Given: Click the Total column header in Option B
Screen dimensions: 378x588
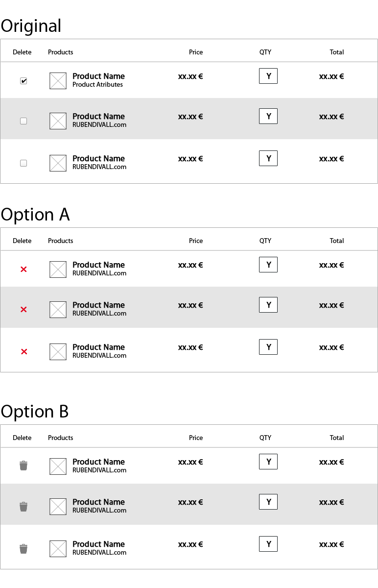Looking at the screenshot, I should (337, 438).
